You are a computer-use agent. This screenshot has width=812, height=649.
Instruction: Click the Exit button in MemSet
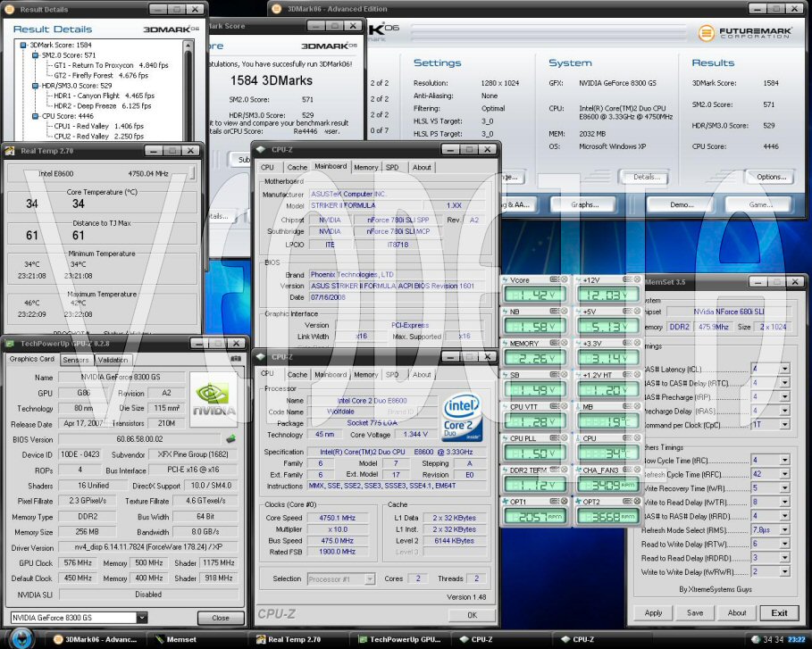point(779,612)
